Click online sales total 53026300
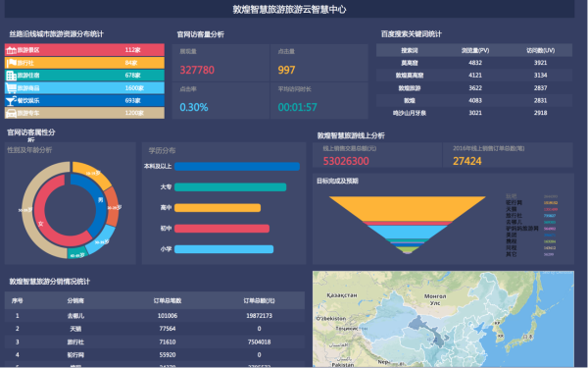The image size is (588, 368). (346, 161)
